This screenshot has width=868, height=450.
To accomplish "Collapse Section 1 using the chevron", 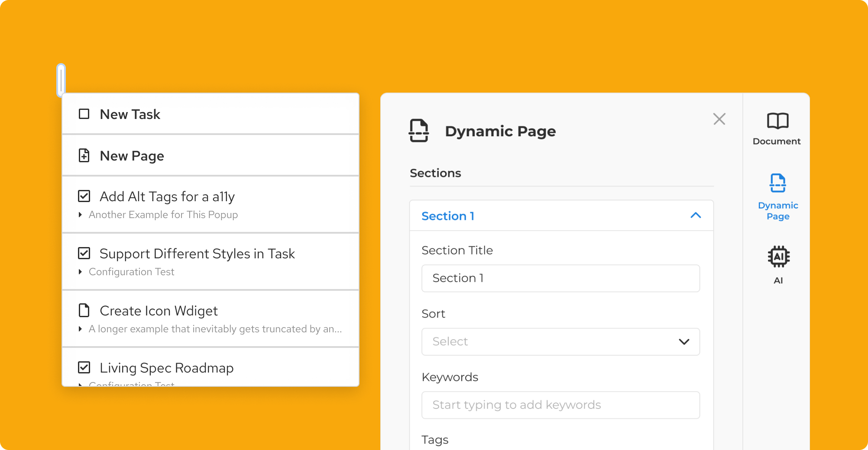I will [x=695, y=215].
